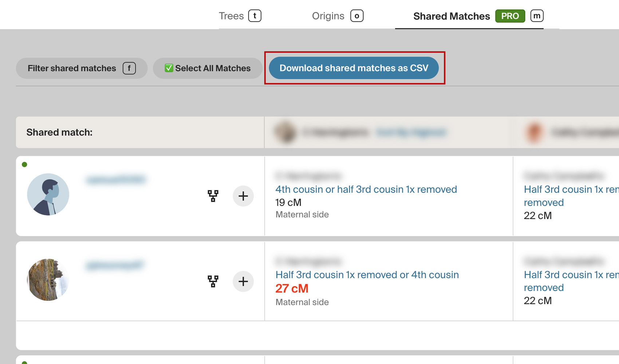
Task: Click green dot indicator on first match
Action: coord(24,165)
